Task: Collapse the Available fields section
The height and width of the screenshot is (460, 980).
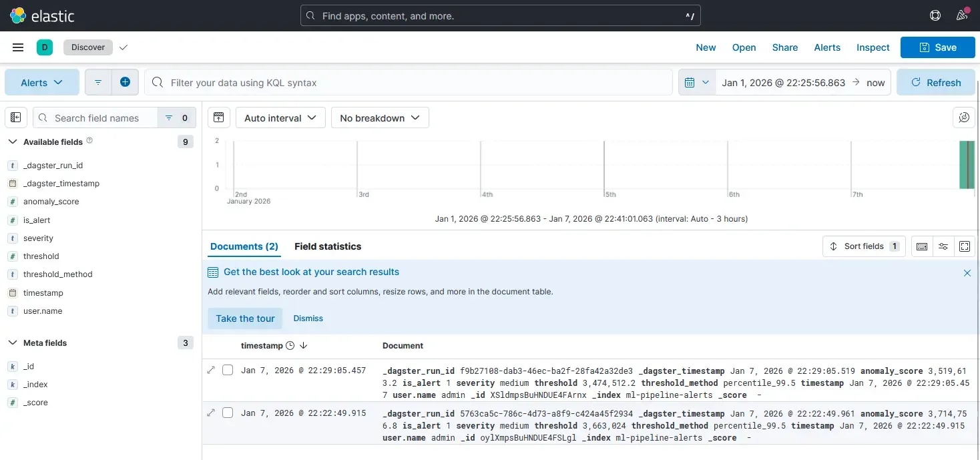Action: [x=12, y=142]
